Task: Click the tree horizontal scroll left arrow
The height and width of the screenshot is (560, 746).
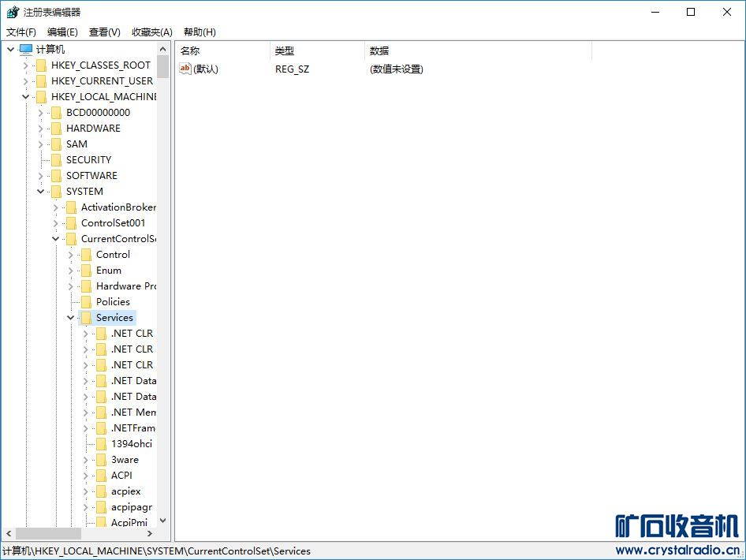Action: [9, 533]
